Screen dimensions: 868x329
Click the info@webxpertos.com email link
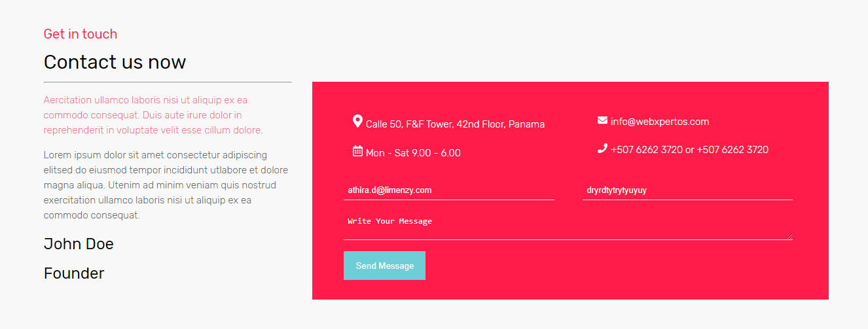pyautogui.click(x=660, y=122)
